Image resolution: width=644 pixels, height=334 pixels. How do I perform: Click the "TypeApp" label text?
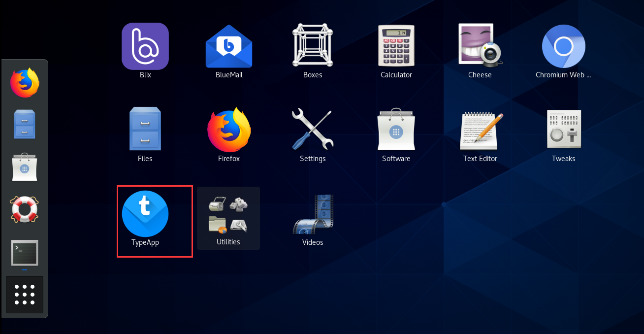point(145,242)
